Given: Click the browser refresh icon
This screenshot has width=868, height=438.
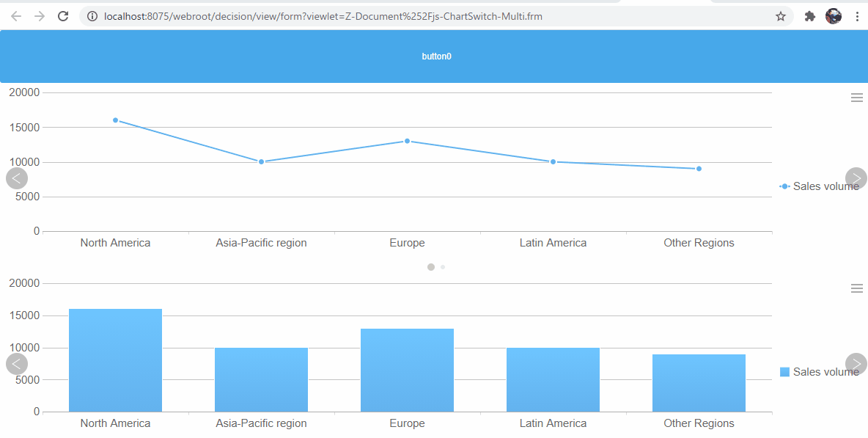Looking at the screenshot, I should point(62,15).
